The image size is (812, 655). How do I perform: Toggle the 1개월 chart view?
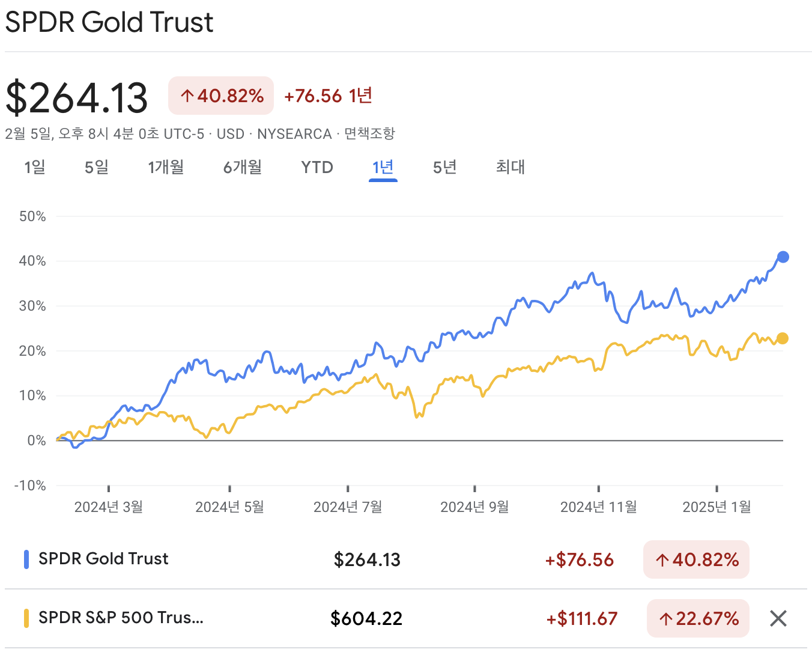coord(166,168)
